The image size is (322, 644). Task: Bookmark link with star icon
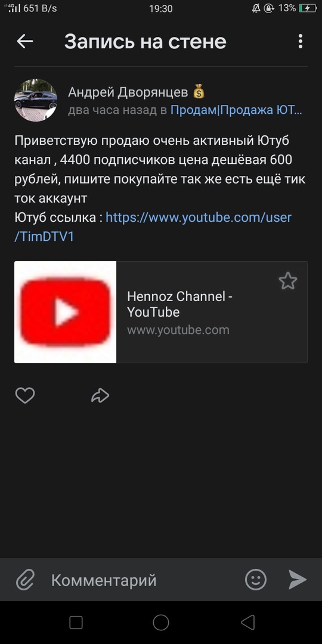click(x=288, y=281)
